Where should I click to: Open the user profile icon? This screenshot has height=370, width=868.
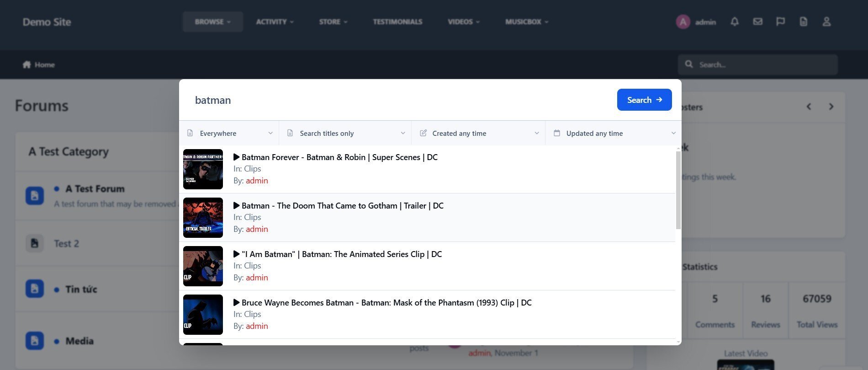(826, 21)
